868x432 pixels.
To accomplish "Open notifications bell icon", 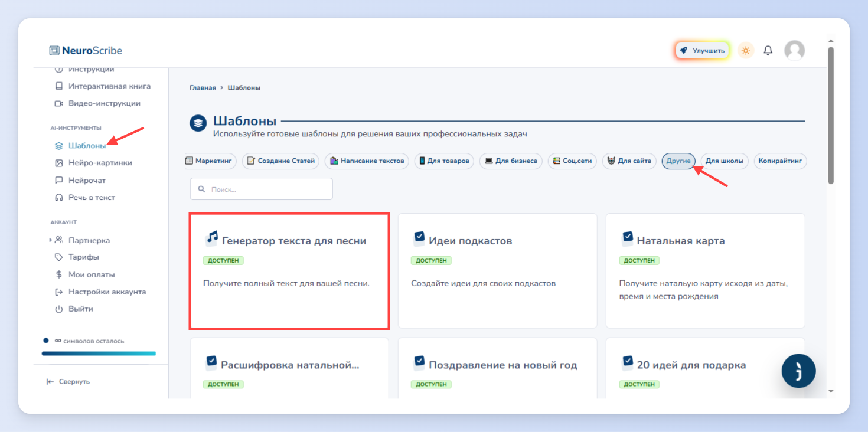I will click(768, 51).
